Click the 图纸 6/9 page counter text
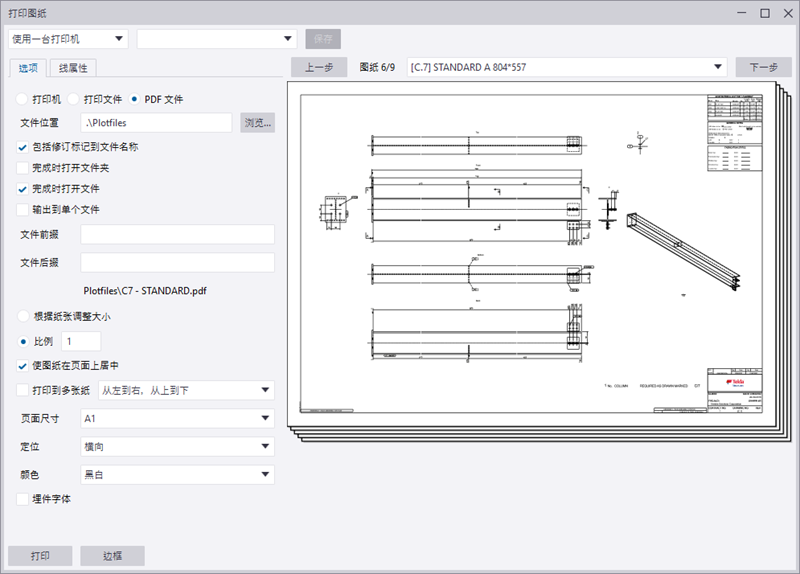 point(377,67)
